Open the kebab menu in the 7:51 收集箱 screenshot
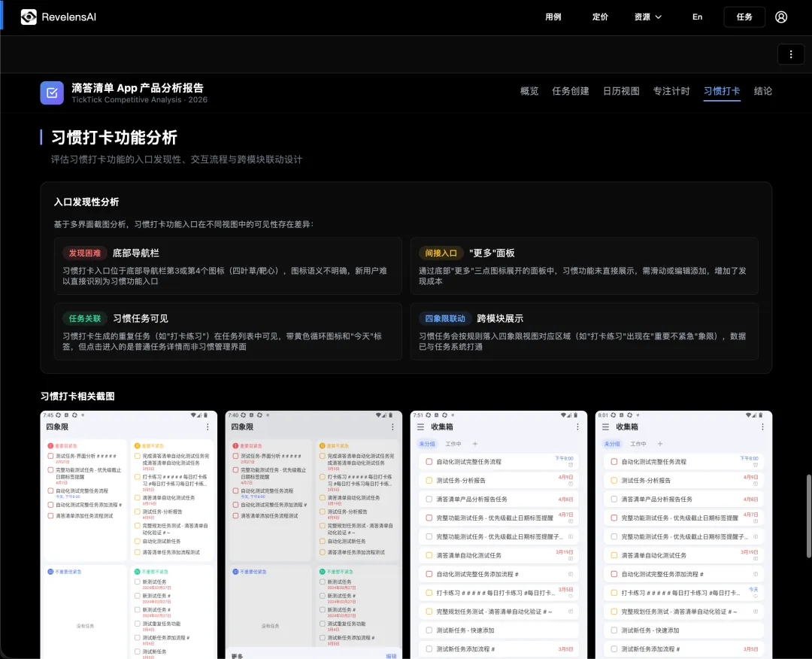 click(577, 427)
